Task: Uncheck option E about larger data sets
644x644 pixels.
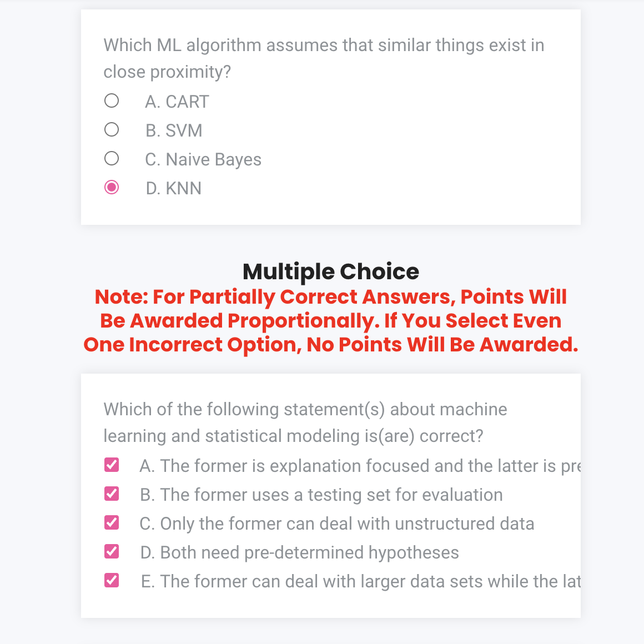Action: (x=111, y=581)
